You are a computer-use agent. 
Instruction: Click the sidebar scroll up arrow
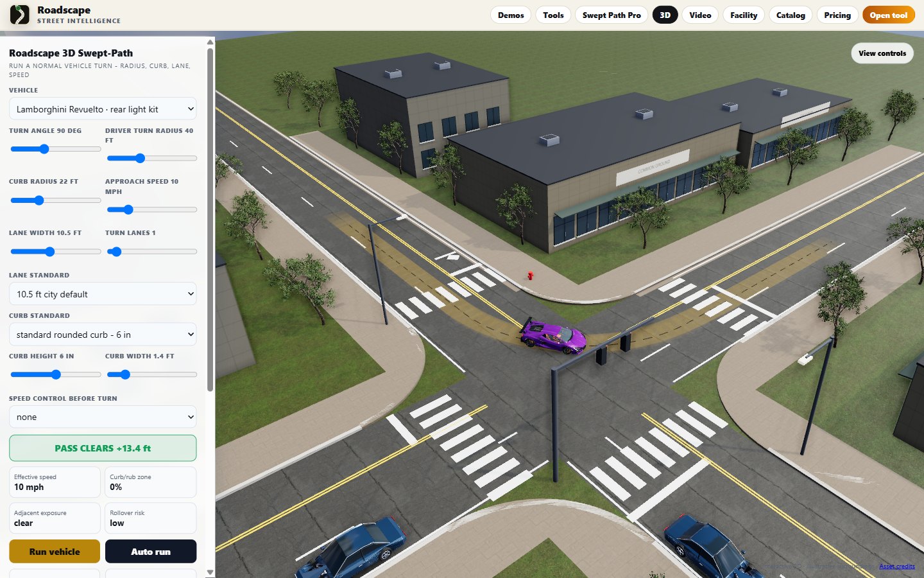point(210,42)
